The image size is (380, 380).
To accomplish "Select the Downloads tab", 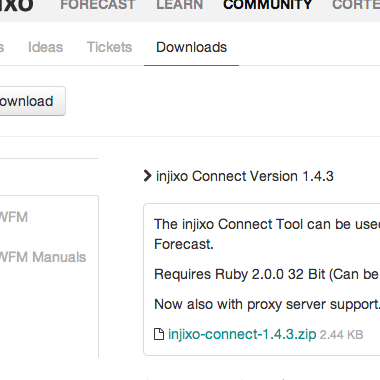I will [191, 47].
